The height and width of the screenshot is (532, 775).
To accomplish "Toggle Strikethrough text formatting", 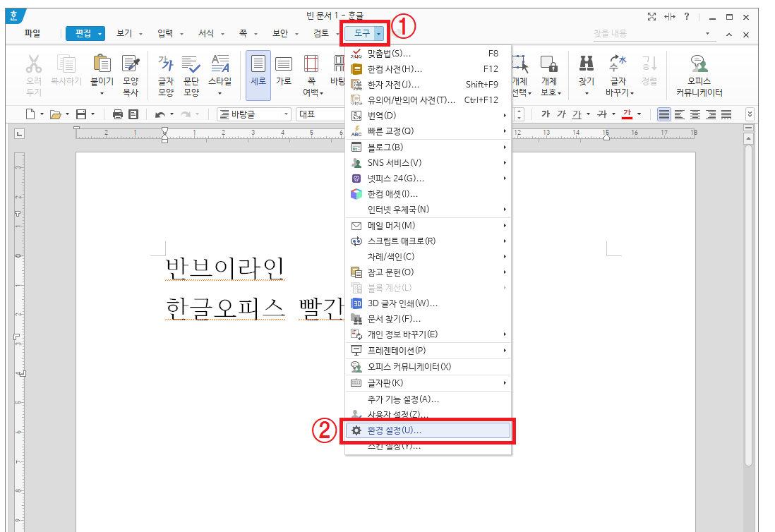I will (602, 114).
